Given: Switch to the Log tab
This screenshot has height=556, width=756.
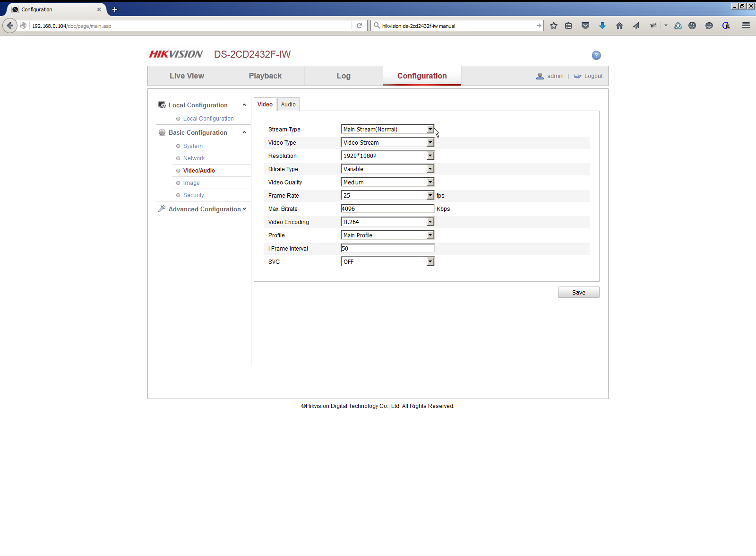Looking at the screenshot, I should coord(344,76).
